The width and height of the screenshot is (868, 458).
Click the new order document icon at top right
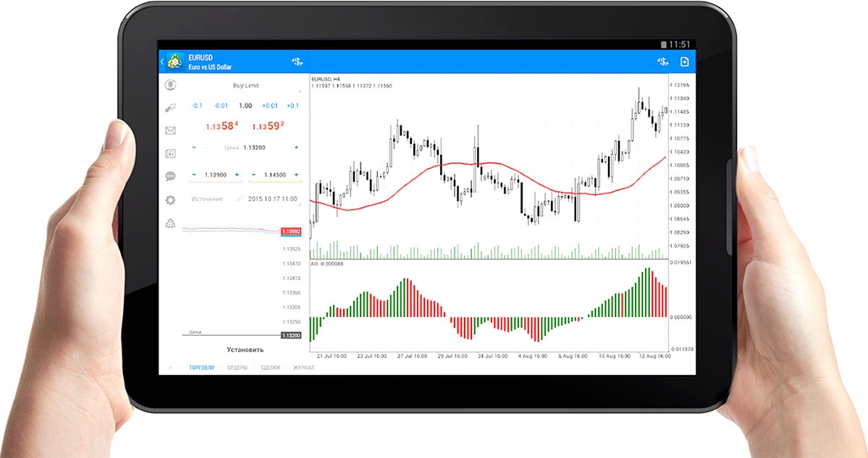click(x=683, y=62)
